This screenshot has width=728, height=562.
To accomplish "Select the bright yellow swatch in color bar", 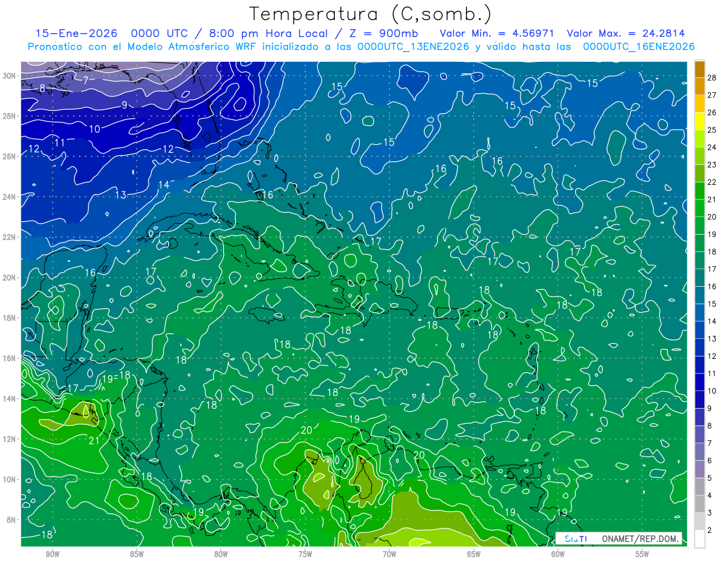I will tap(699, 121).
